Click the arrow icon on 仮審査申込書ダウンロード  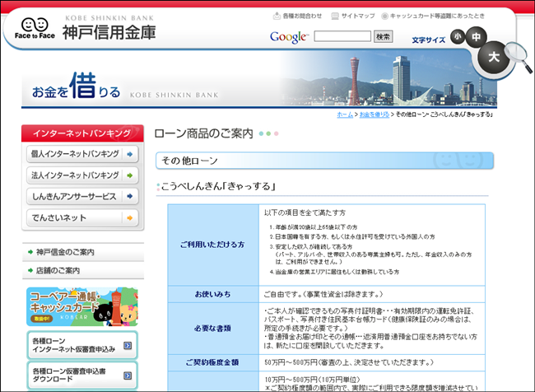(x=128, y=376)
